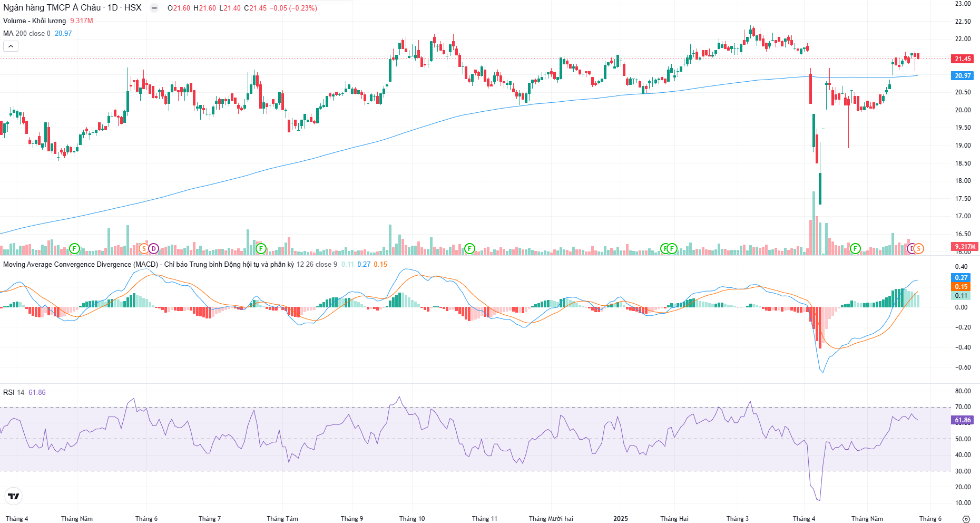Viewport: 980px width, 523px height.
Task: Click the Tháng 9 time axis label
Action: (352, 519)
